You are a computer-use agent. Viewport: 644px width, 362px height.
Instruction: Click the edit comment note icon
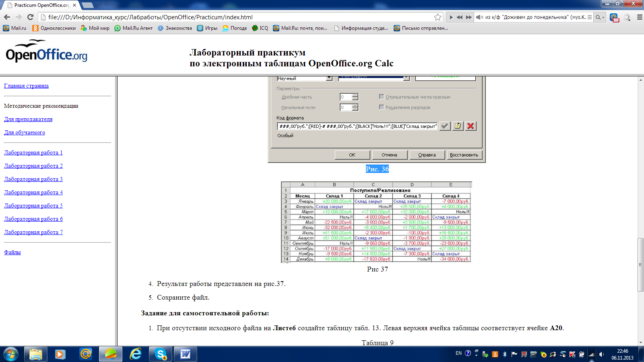pos(458,126)
